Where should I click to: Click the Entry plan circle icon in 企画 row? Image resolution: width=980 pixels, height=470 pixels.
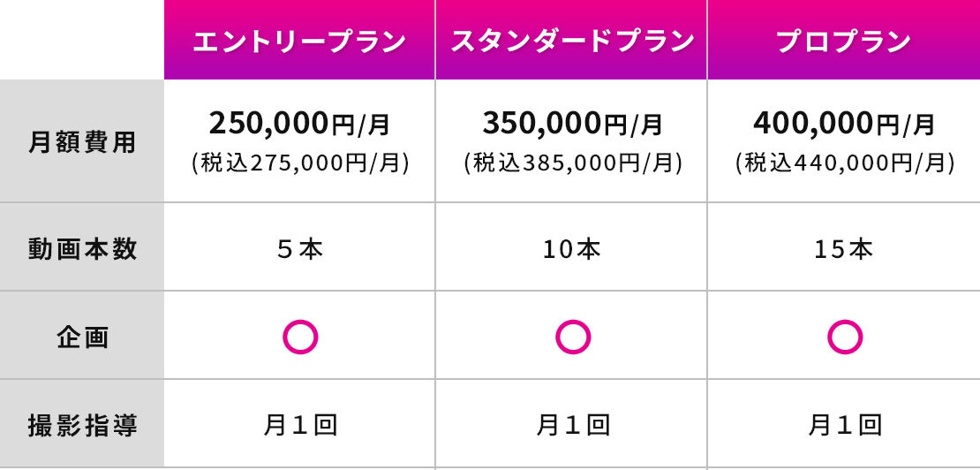pos(300,337)
